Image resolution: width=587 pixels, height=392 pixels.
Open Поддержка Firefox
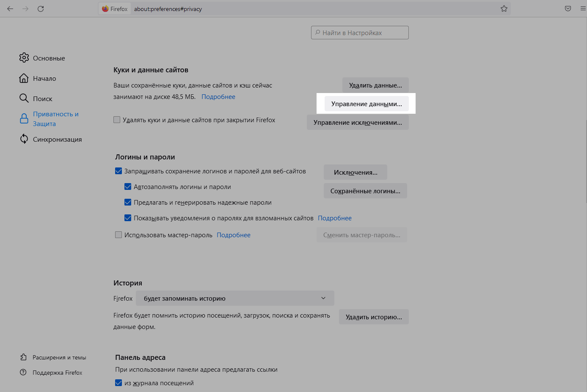click(57, 373)
